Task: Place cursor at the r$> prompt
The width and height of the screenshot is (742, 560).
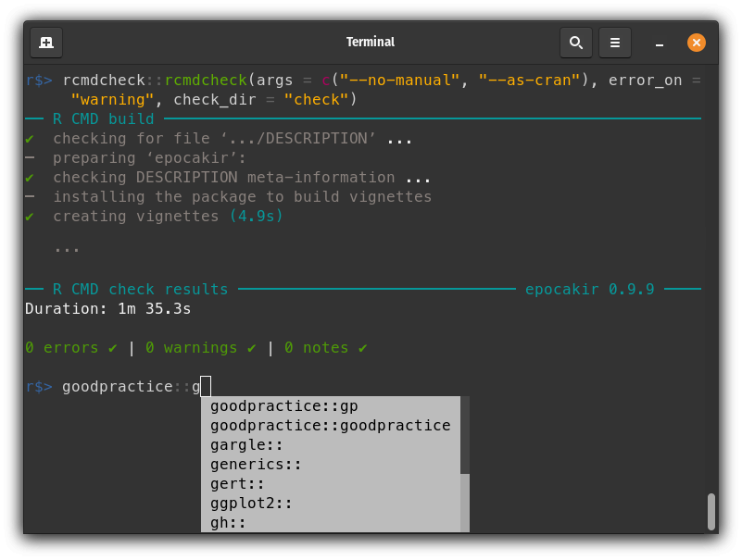Action: (37, 386)
